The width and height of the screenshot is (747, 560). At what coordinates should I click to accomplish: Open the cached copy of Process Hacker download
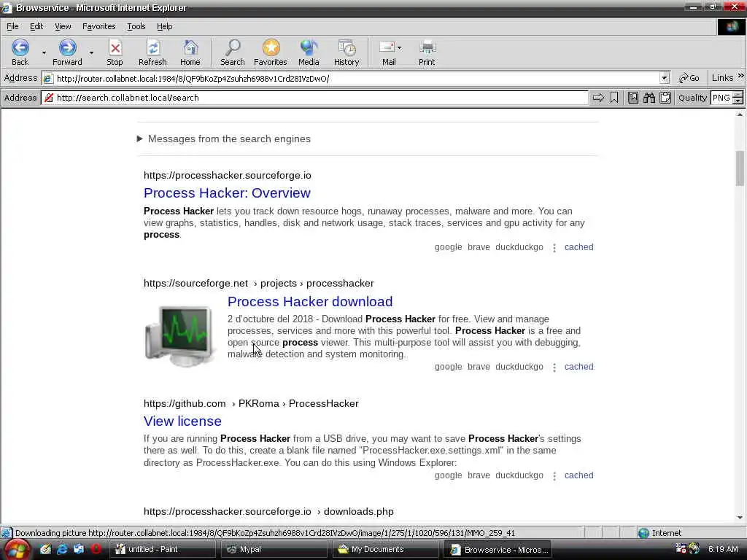coord(578,367)
